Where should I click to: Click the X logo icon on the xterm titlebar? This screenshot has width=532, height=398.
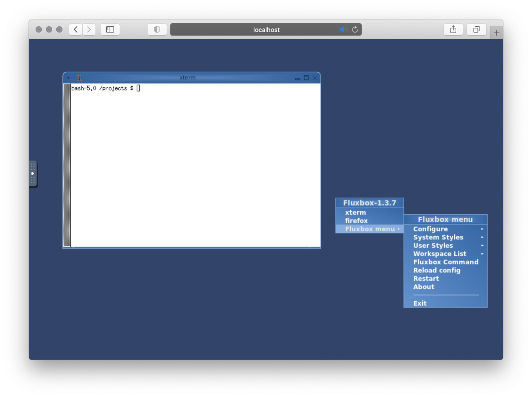point(80,77)
